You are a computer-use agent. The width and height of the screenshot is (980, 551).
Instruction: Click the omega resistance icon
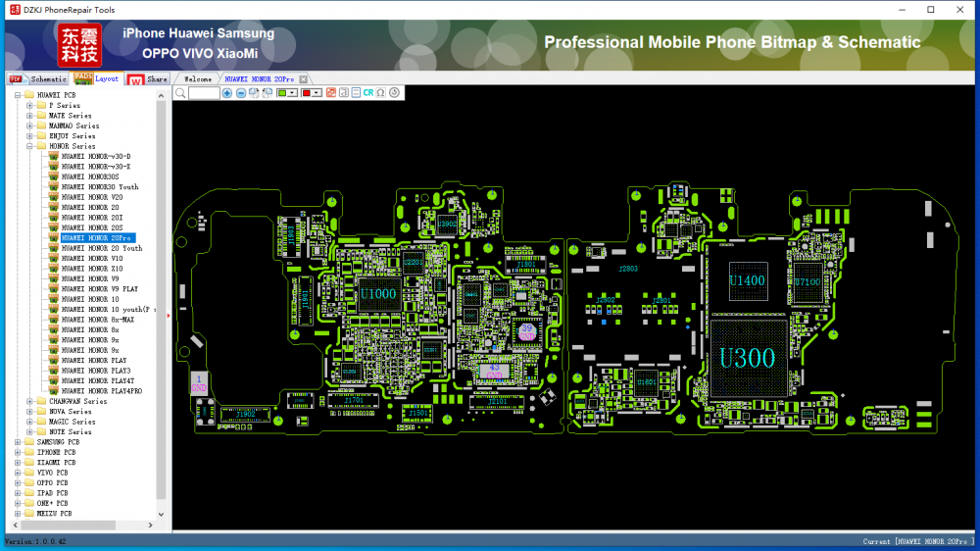[x=380, y=93]
